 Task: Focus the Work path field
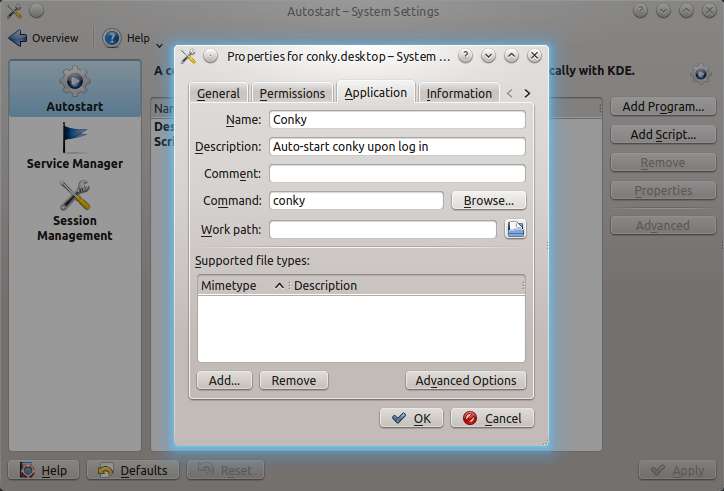click(x=383, y=230)
